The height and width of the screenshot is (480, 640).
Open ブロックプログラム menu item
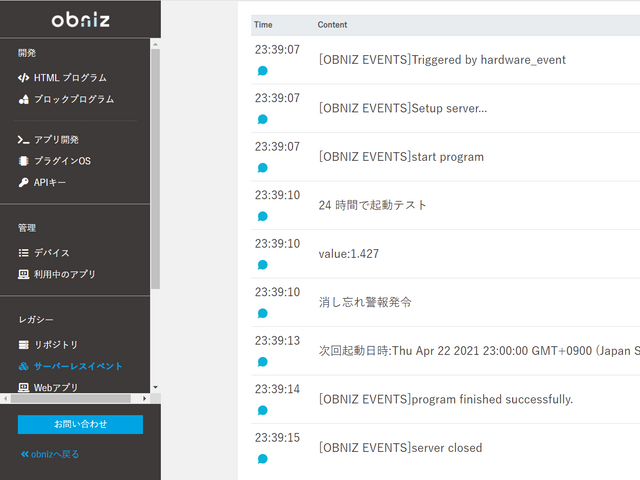point(74,99)
